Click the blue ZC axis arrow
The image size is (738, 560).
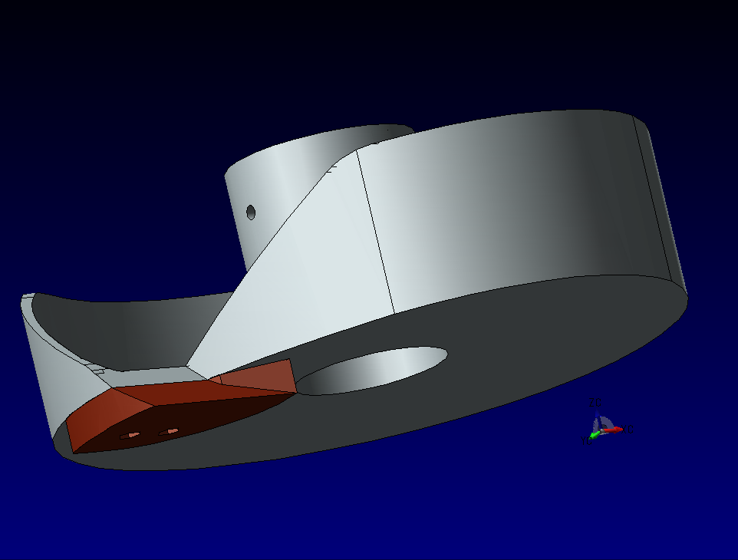[598, 419]
